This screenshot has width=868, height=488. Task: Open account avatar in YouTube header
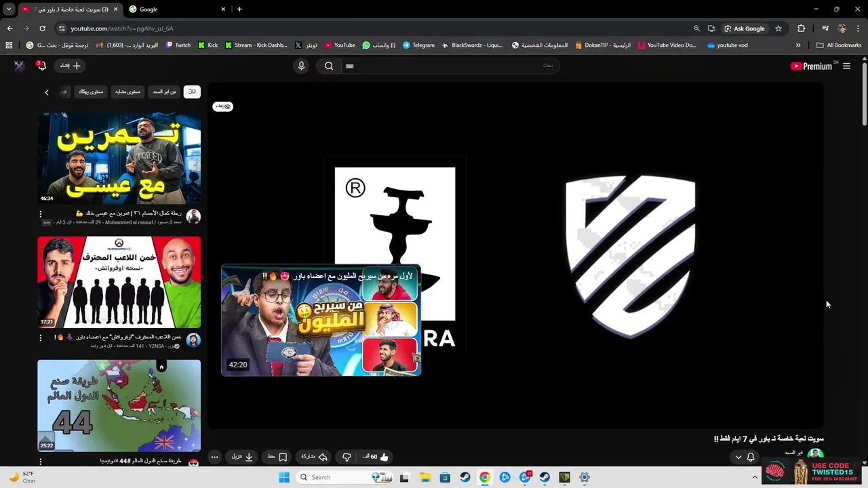coord(19,65)
